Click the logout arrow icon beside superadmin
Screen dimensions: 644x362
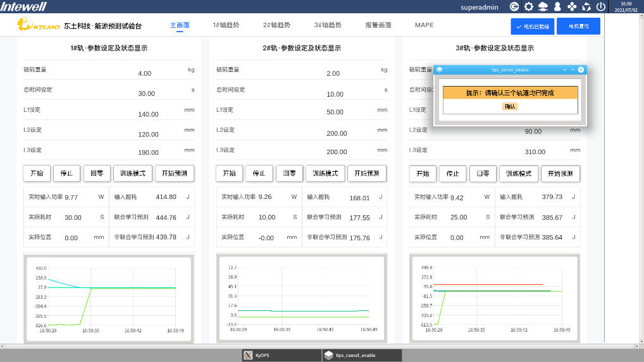pos(514,6)
